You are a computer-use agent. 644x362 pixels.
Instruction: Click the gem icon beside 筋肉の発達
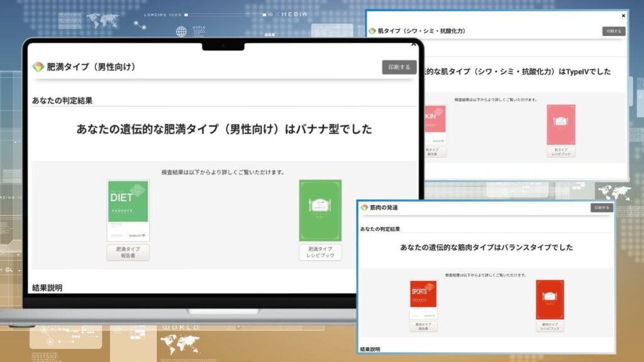pyautogui.click(x=364, y=207)
